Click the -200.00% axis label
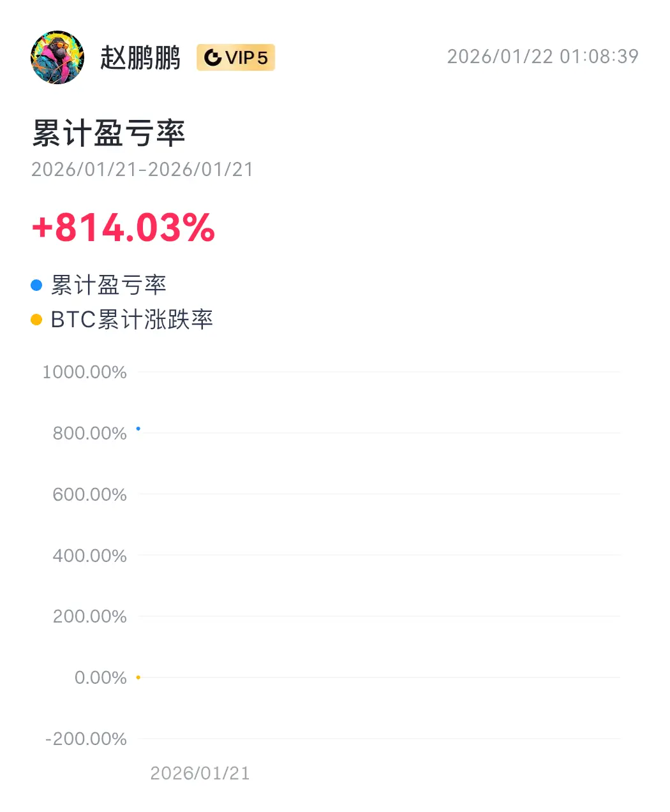 point(86,739)
